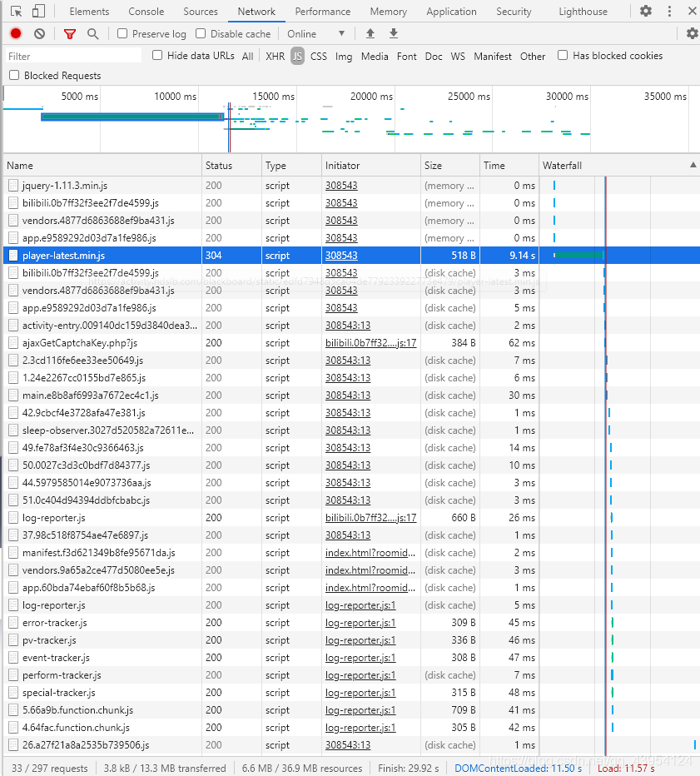Click file icon of 4.64fac.function.chunk.js row
The height and width of the screenshot is (776, 700).
[x=13, y=728]
